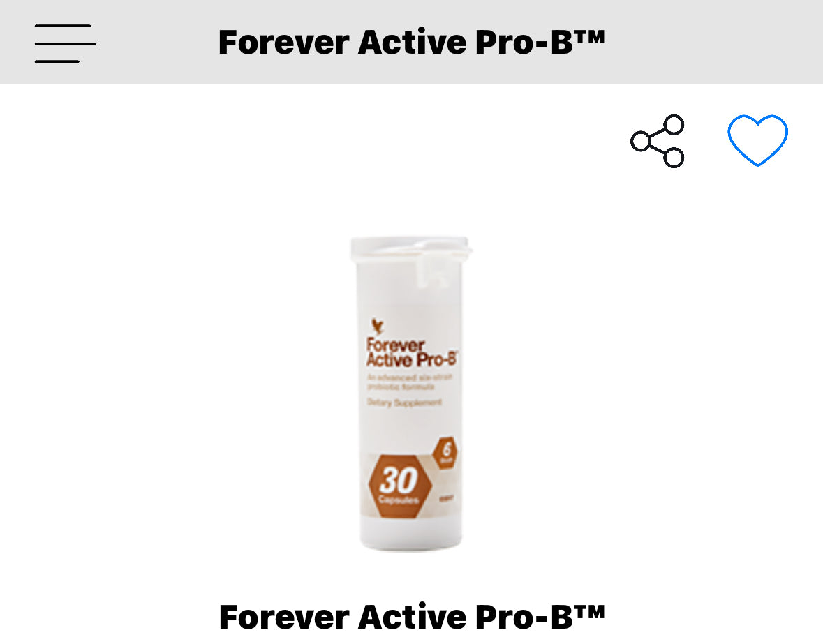Click the 30 Capsules hexagon badge on bottle

[400, 486]
